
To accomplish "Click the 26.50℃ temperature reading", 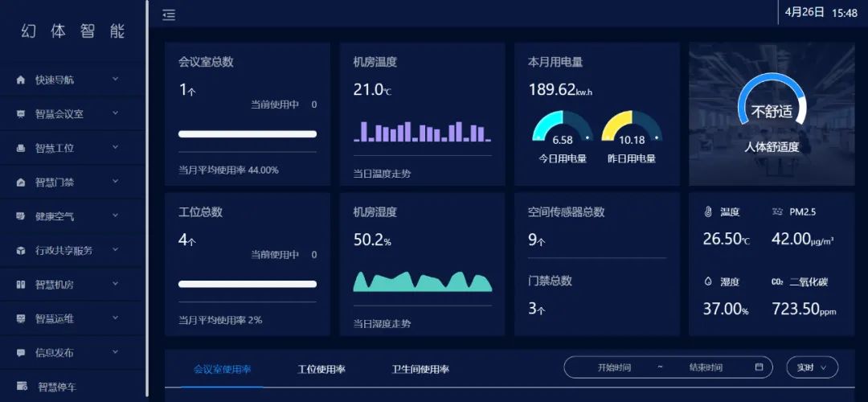I will point(727,240).
